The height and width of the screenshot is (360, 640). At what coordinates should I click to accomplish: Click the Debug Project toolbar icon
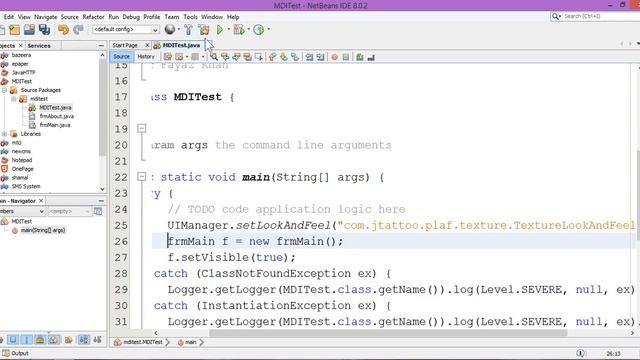(239, 29)
